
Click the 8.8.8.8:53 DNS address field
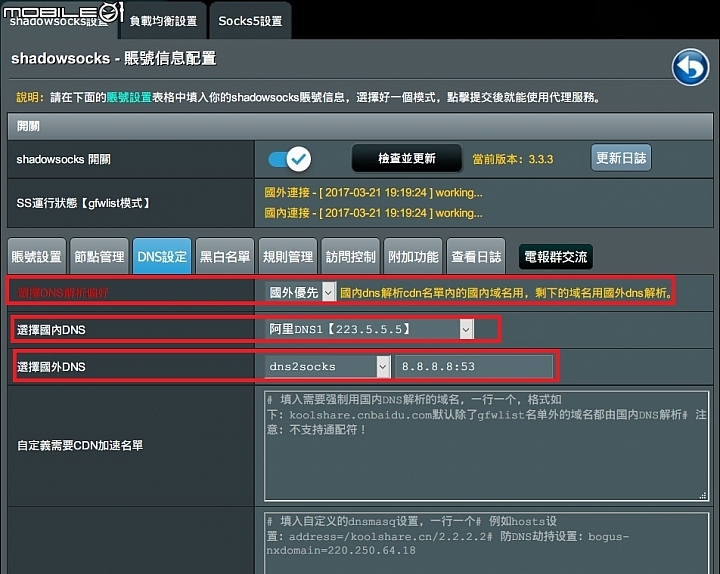[x=474, y=366]
